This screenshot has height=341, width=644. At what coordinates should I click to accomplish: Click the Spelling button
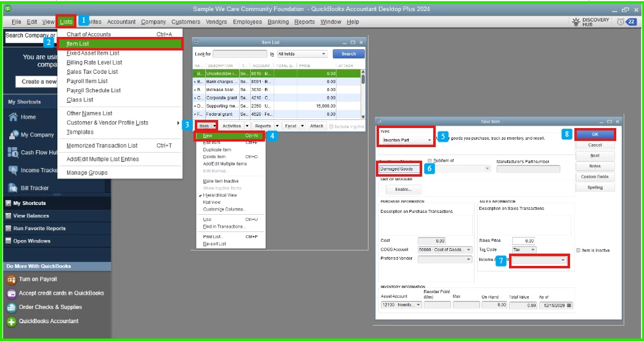[595, 188]
